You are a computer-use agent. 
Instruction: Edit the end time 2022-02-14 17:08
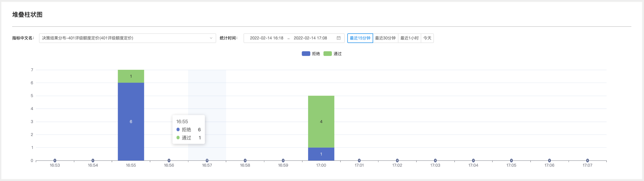click(310, 38)
